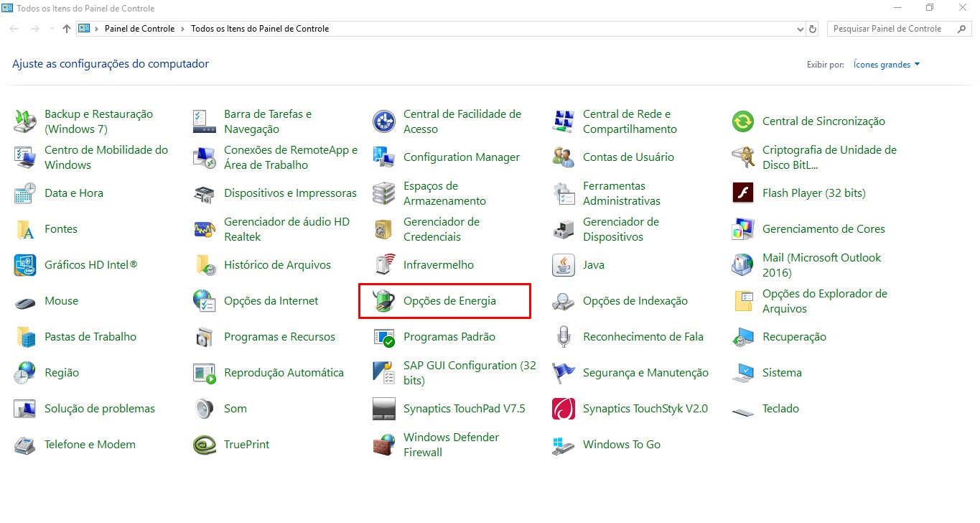Click the Forward navigation arrow

coord(34,29)
